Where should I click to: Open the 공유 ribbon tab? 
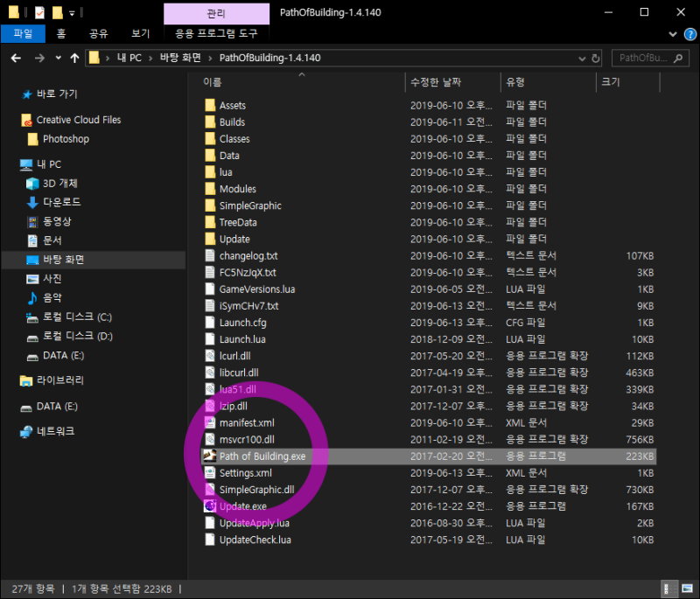click(99, 33)
